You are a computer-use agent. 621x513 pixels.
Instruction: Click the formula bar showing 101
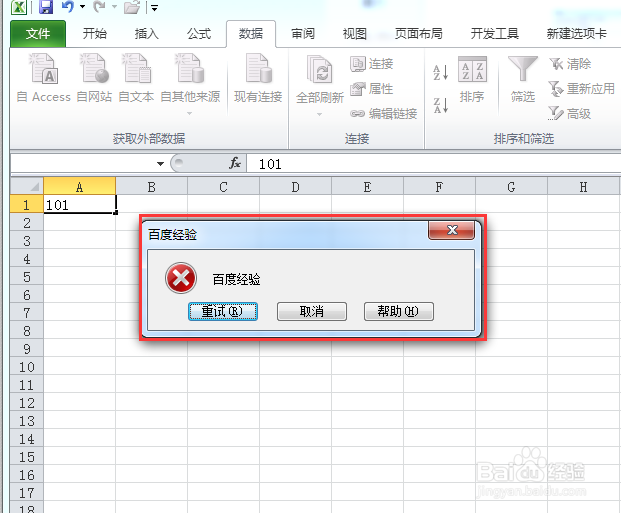434,164
